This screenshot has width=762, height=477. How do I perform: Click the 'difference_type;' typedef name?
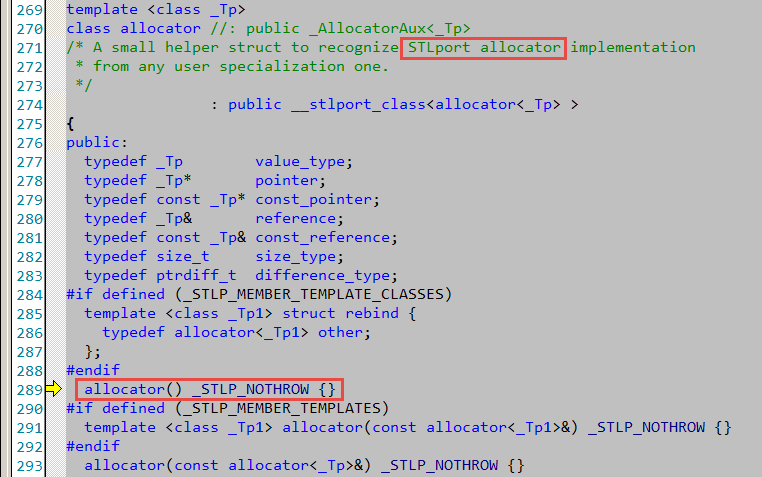click(327, 275)
